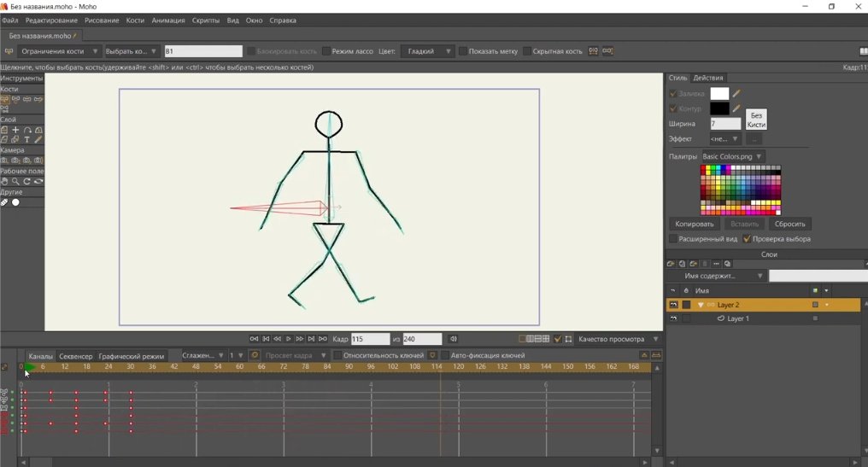Open the 'Анимация' menu

point(167,20)
